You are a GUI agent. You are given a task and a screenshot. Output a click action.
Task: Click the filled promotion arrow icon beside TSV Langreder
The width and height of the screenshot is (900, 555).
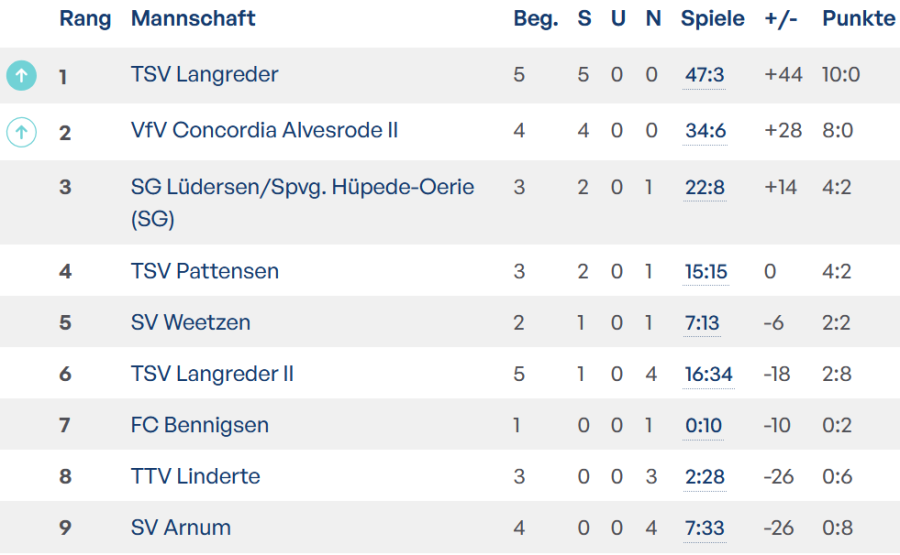click(22, 75)
